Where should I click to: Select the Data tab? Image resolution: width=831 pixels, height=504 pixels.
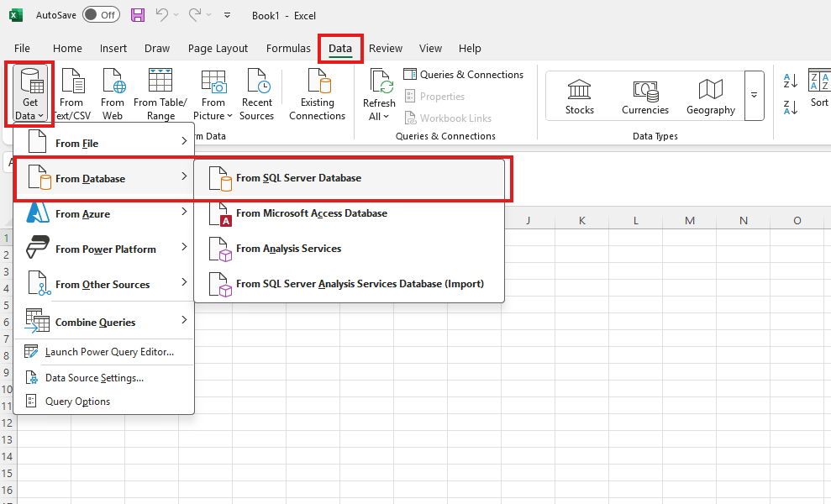tap(340, 48)
